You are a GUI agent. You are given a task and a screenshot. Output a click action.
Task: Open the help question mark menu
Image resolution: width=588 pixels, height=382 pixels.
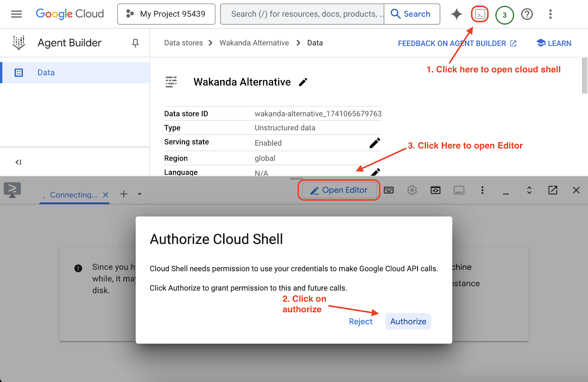pos(527,14)
